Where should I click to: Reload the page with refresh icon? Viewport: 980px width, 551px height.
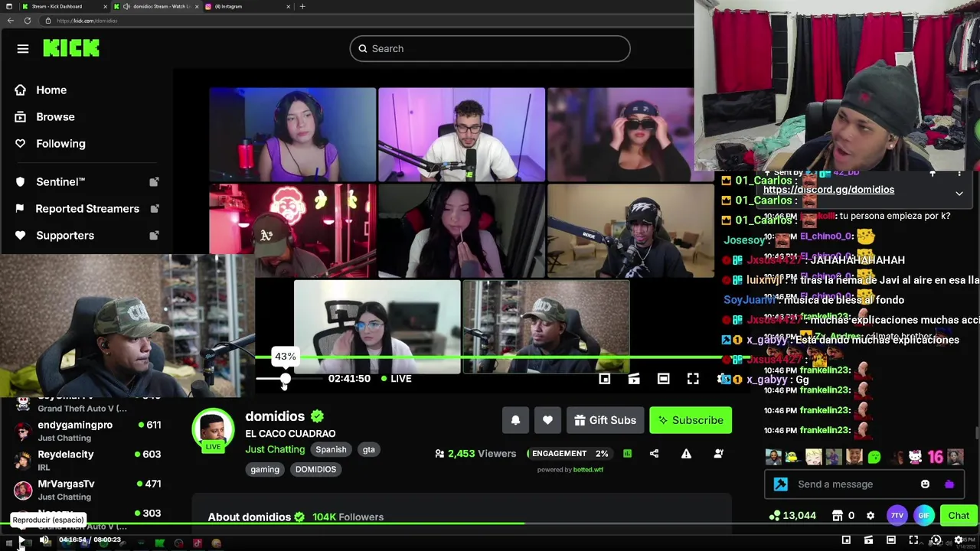28,21
